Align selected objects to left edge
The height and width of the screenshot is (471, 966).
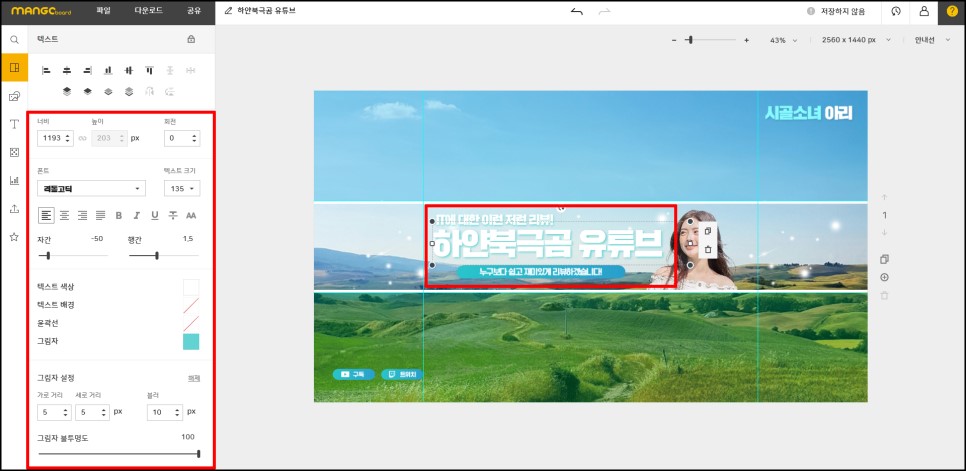tap(46, 71)
